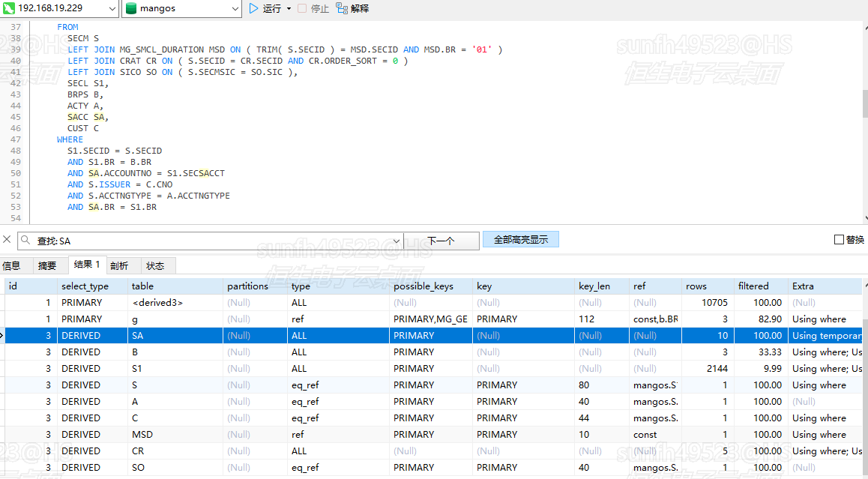Open the 192.168.19.229 connection dropdown

click(110, 9)
